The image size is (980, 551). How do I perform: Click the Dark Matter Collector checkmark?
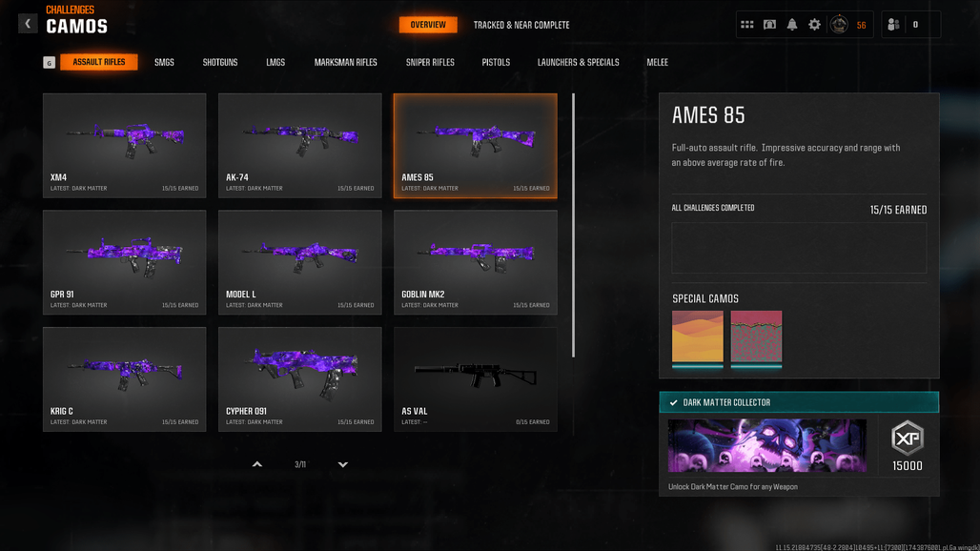click(x=673, y=403)
